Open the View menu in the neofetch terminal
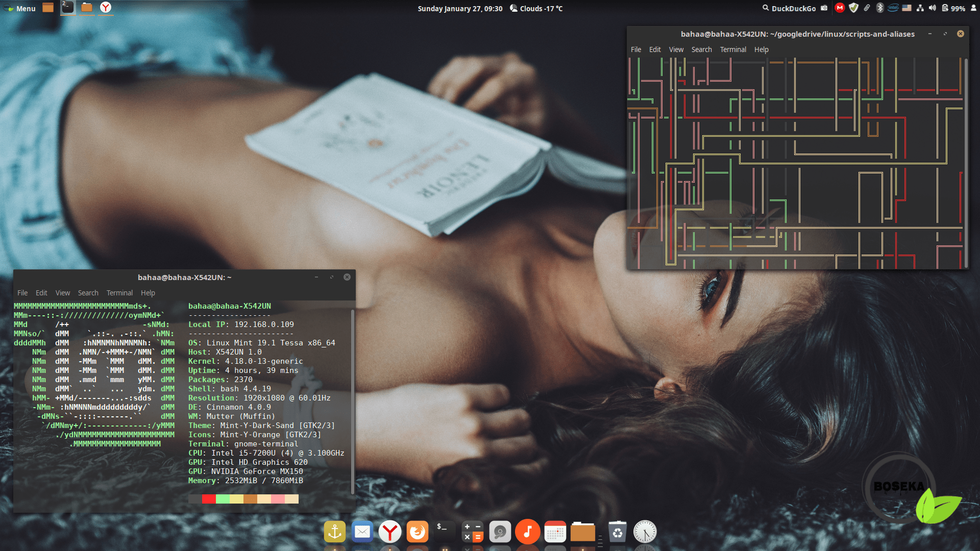The width and height of the screenshot is (980, 551). [63, 293]
